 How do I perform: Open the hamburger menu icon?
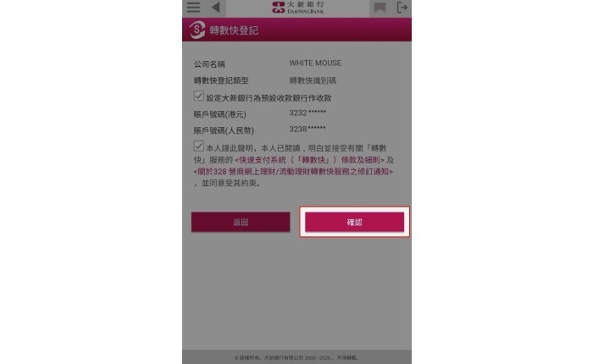[193, 7]
